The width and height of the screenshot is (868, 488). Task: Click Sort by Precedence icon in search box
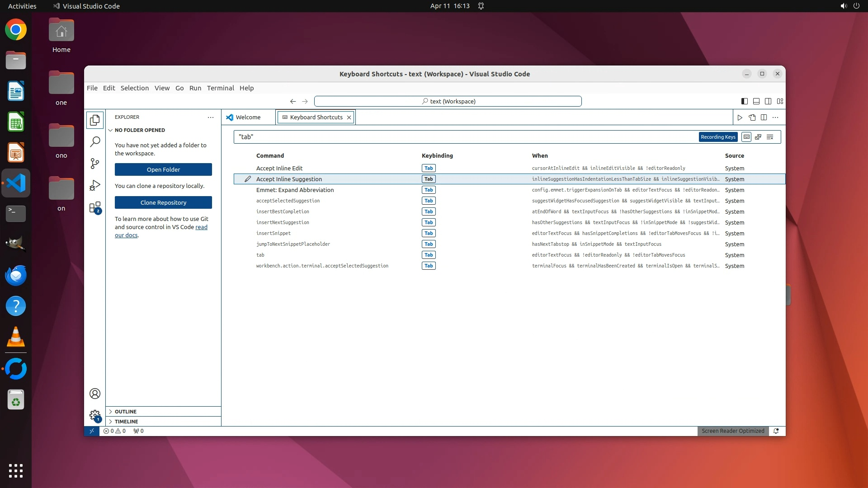(758, 137)
